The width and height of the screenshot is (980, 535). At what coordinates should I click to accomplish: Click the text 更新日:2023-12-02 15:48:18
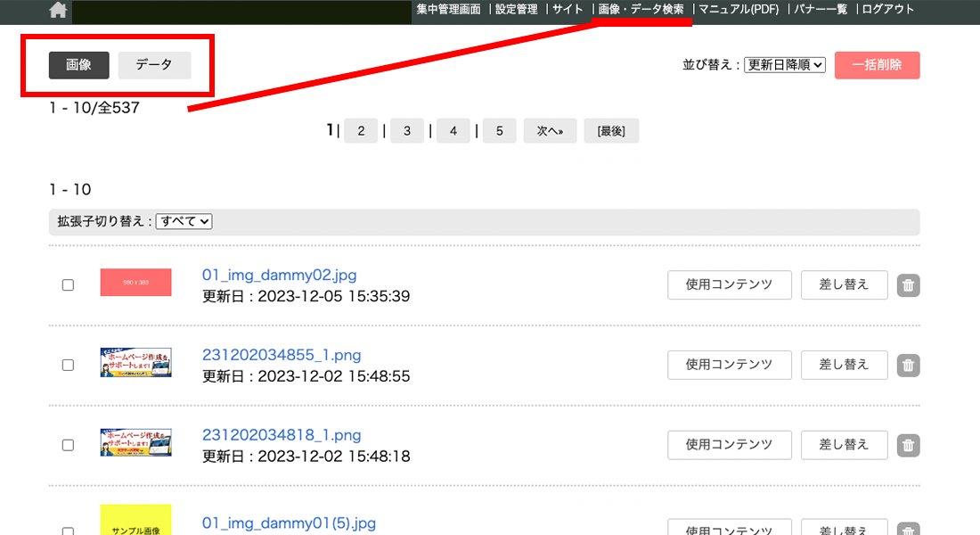(x=306, y=457)
